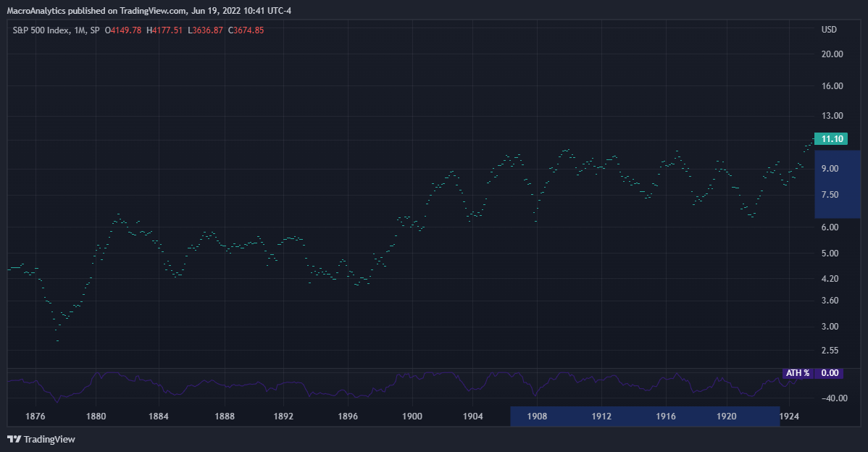Click the 1896 year on time axis
868x452 pixels.
pos(348,417)
